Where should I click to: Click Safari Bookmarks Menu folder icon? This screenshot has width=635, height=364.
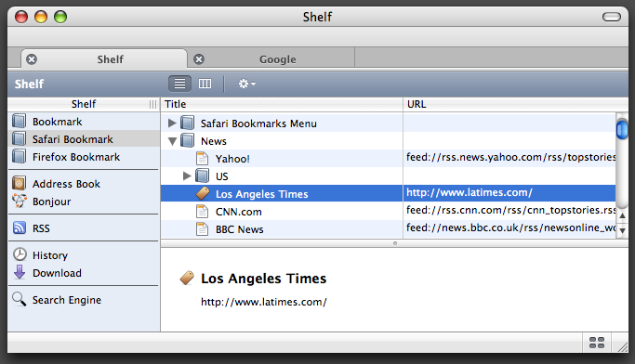pyautogui.click(x=187, y=123)
